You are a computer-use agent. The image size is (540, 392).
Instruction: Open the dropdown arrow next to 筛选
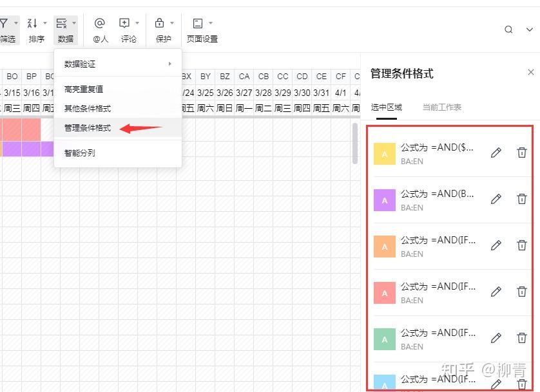click(17, 22)
